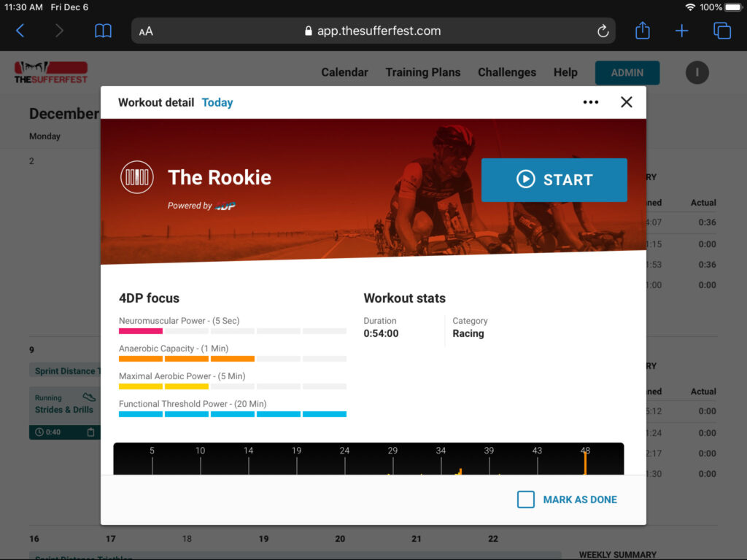Open the Help menu item
Screen dimensions: 747x560
[x=565, y=72]
